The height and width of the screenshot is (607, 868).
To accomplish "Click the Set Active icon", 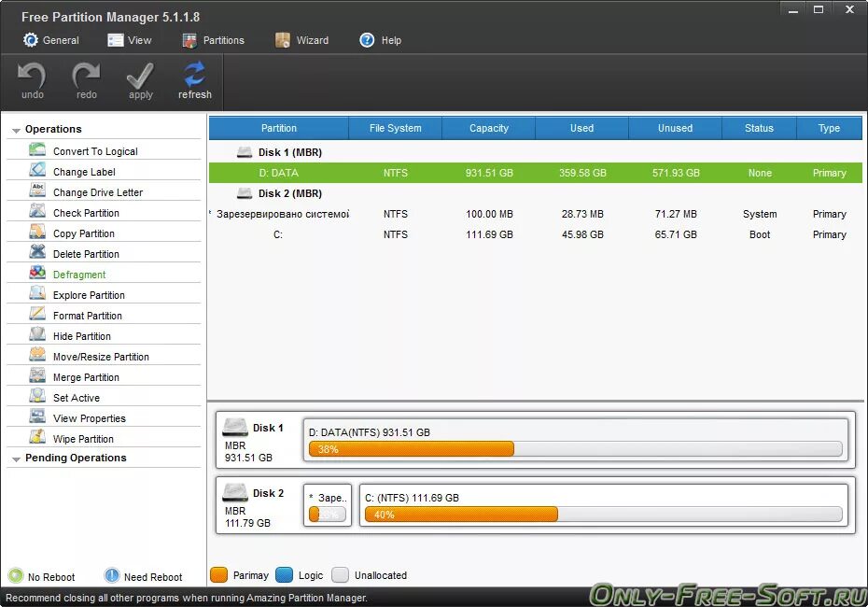I will 37,395.
